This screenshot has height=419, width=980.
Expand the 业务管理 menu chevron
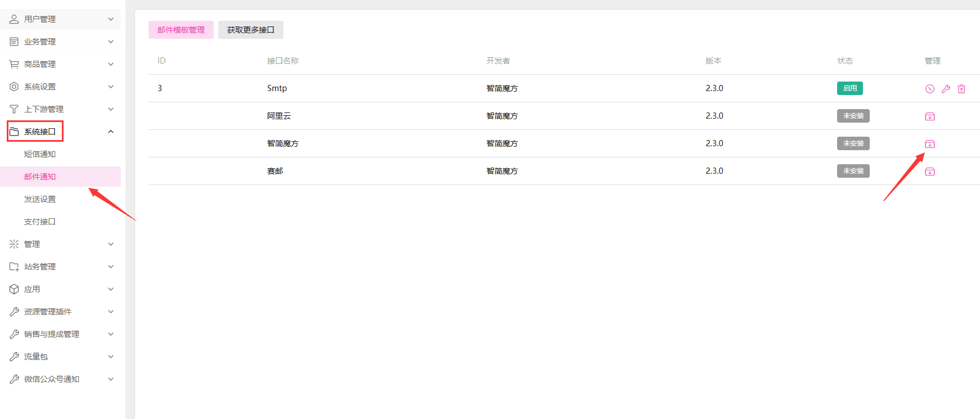tap(111, 42)
